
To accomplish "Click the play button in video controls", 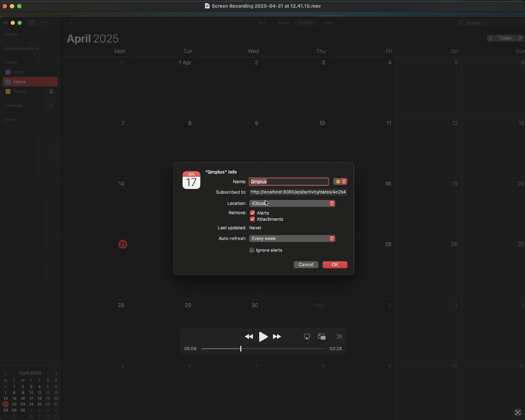I will 263,337.
